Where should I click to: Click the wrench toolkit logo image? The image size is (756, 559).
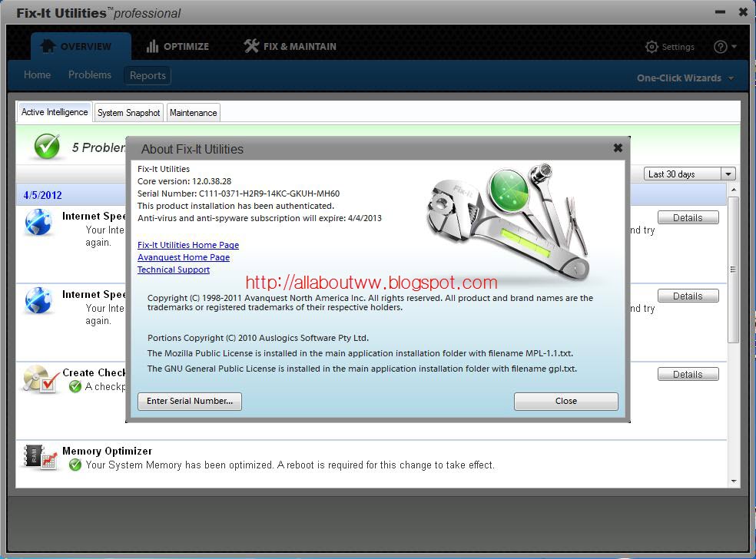tap(509, 223)
